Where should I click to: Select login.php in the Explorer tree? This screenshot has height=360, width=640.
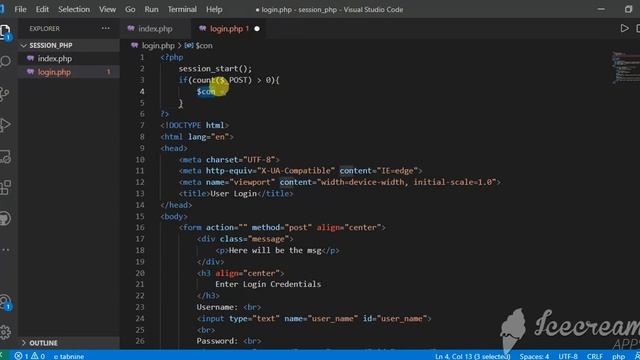[69, 72]
